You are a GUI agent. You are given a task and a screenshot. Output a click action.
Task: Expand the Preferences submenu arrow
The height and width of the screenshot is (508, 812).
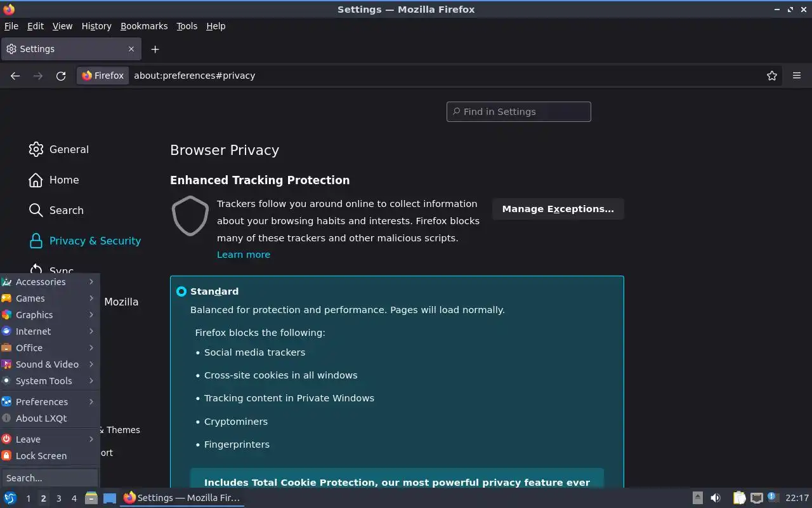pyautogui.click(x=91, y=402)
